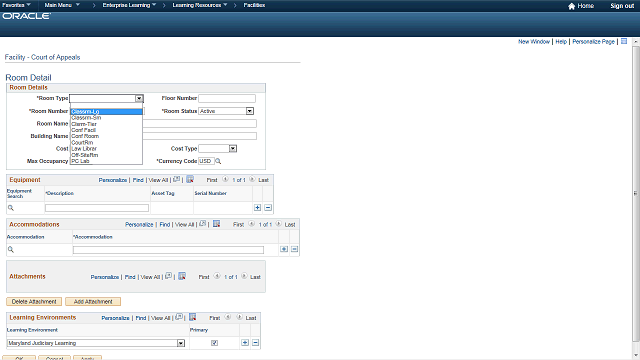640x360 pixels.
Task: Open Accommodations zoom grid icon
Action: click(x=202, y=224)
